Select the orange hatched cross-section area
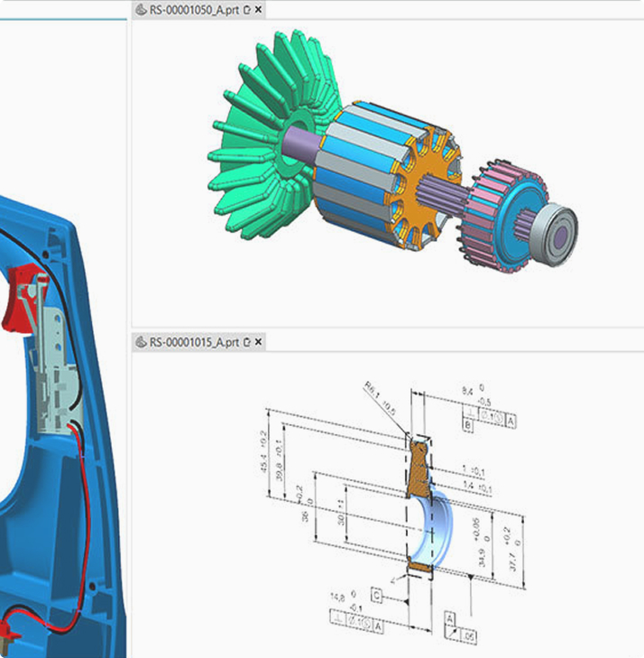Image resolution: width=644 pixels, height=658 pixels. coord(419,470)
